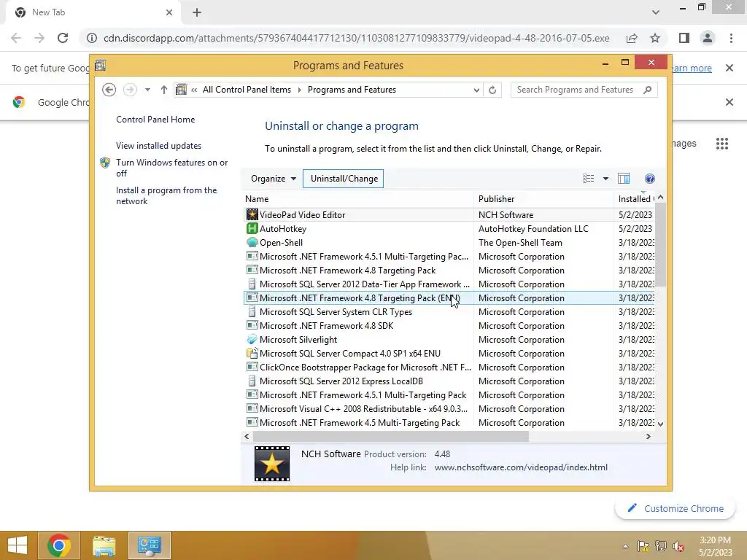Expand the address bar history dropdown

(x=476, y=90)
